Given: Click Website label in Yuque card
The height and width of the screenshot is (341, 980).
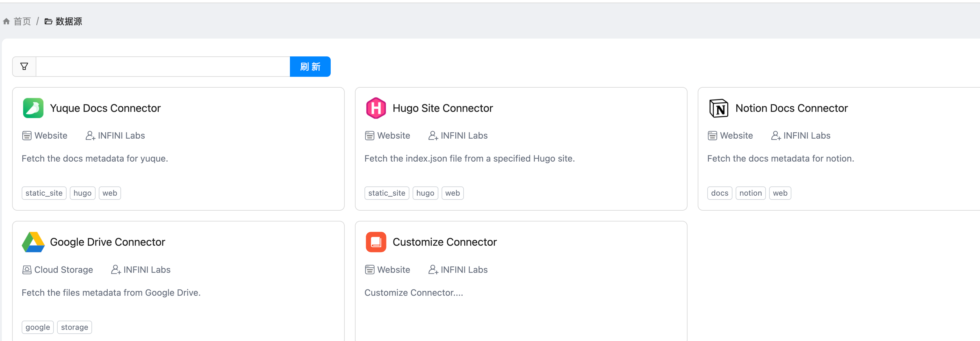Looking at the screenshot, I should [x=51, y=135].
